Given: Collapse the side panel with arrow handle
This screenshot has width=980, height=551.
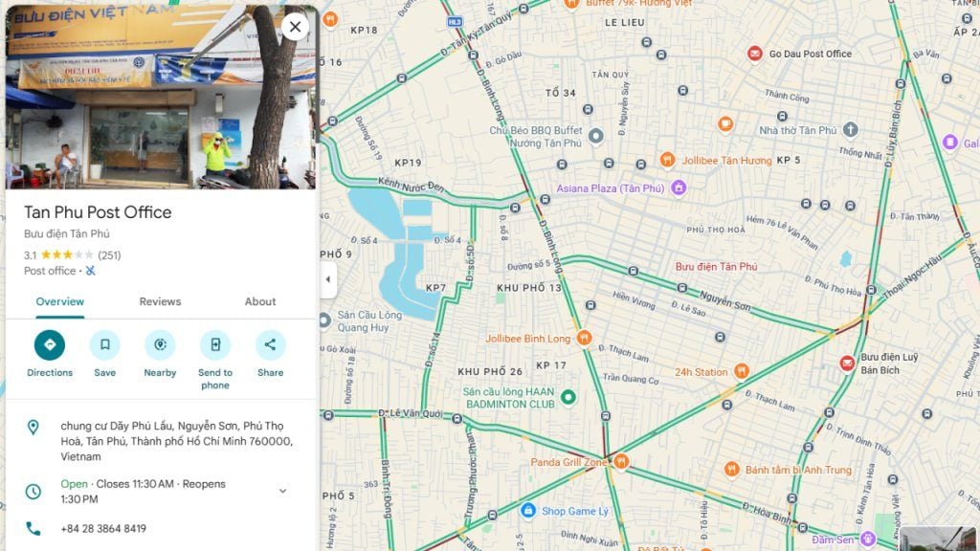Looking at the screenshot, I should [x=328, y=279].
